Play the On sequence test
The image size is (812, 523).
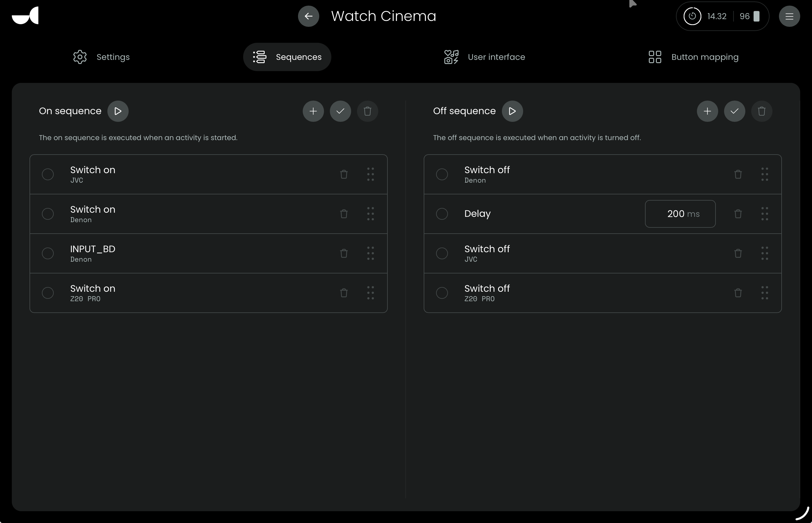[x=118, y=111]
